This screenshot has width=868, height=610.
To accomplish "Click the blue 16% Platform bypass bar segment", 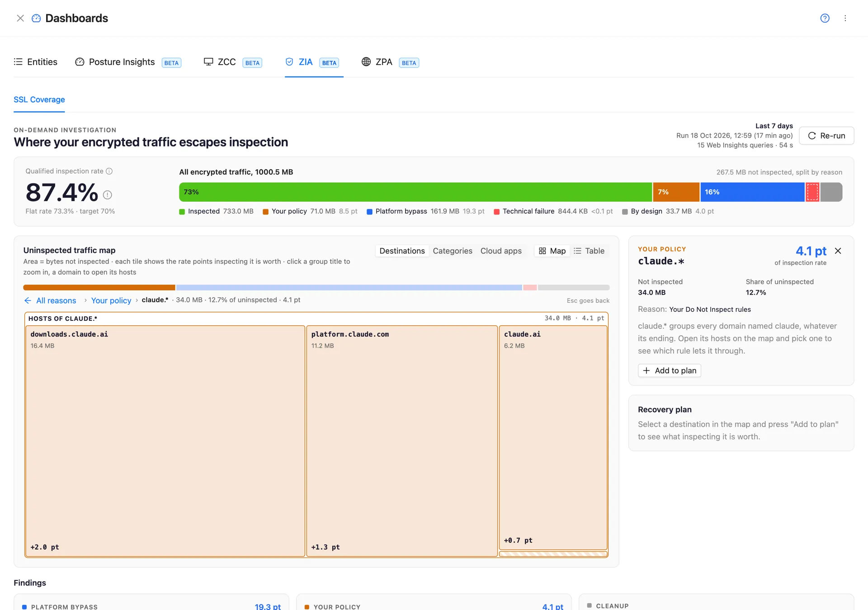I will tap(752, 192).
